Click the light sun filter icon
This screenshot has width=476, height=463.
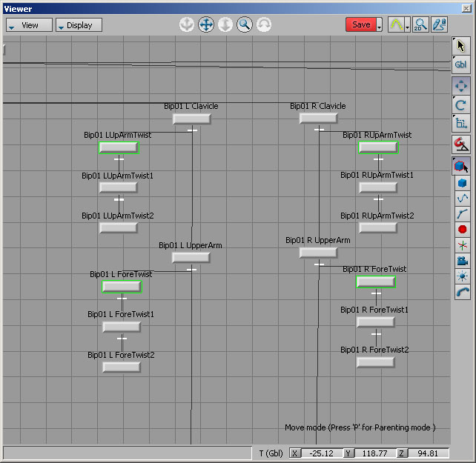tap(462, 276)
